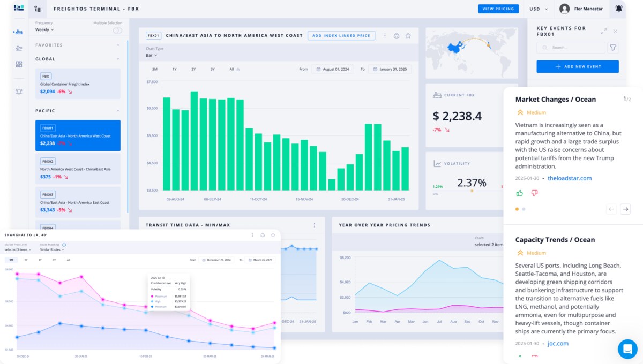Open the Years selected 2 items dropdown
643x364 pixels.
coord(489,245)
